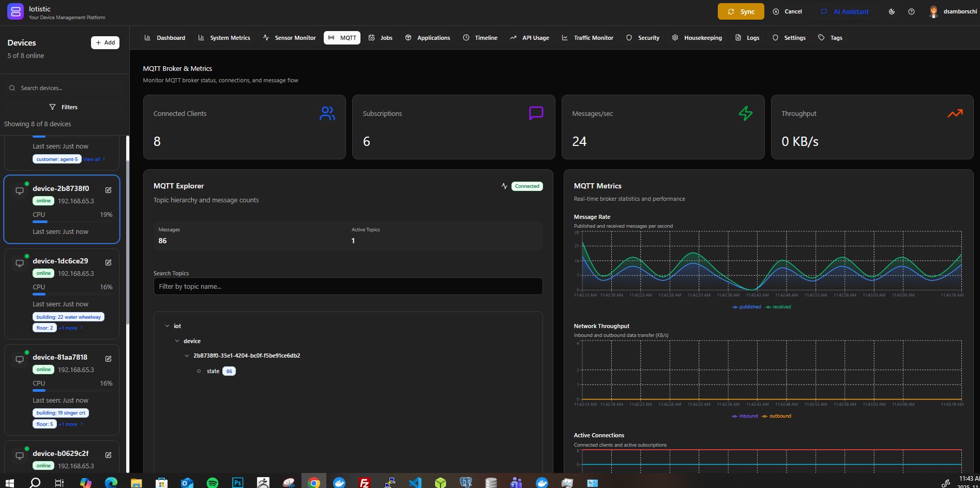Click the Throughput trend arrow icon

pos(955,113)
